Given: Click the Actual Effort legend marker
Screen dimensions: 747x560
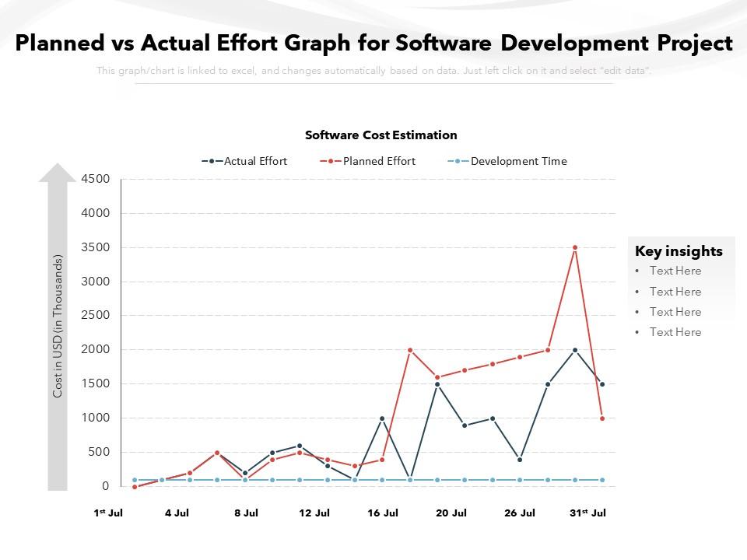Looking at the screenshot, I should coord(212,162).
